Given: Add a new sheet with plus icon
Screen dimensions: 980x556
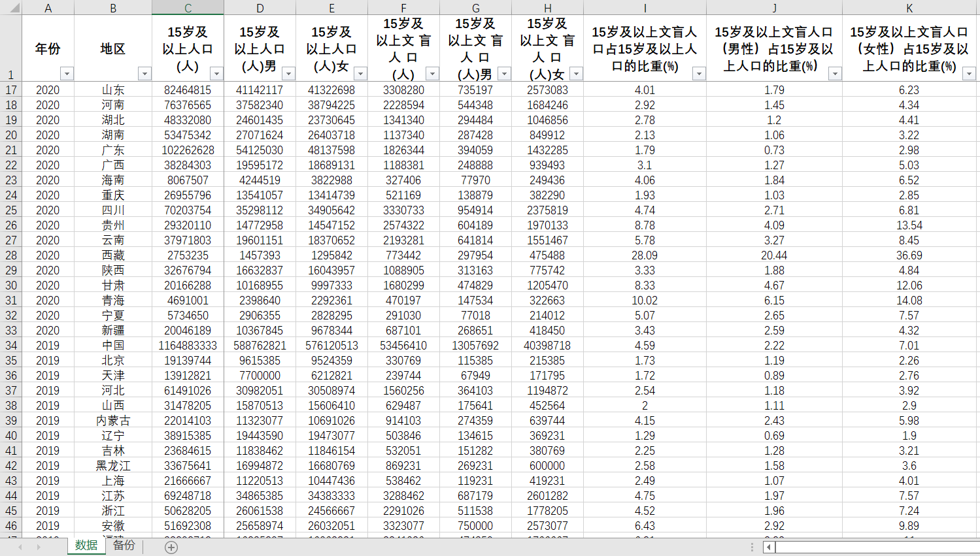Looking at the screenshot, I should coord(171,548).
